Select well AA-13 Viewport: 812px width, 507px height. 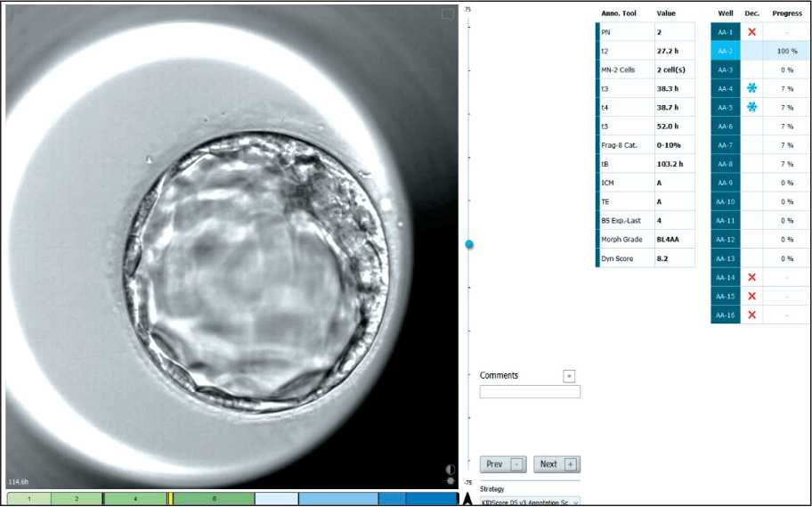click(725, 258)
